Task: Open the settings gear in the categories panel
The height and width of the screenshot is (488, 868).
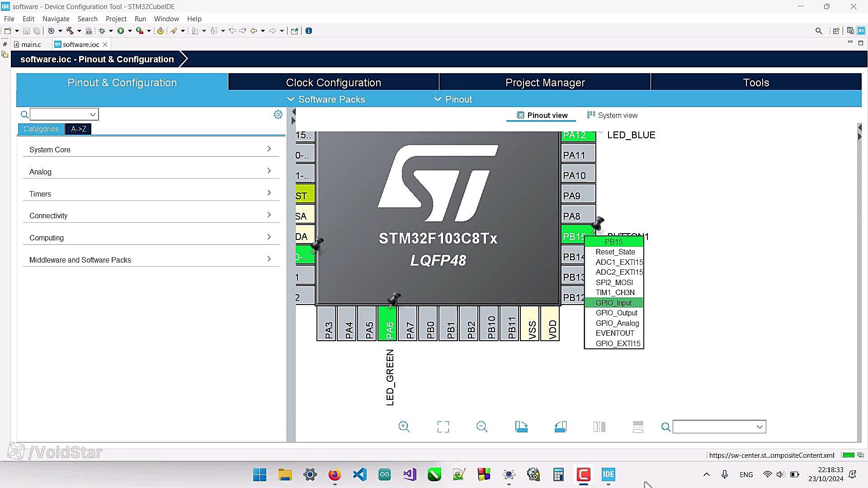Action: tap(278, 115)
